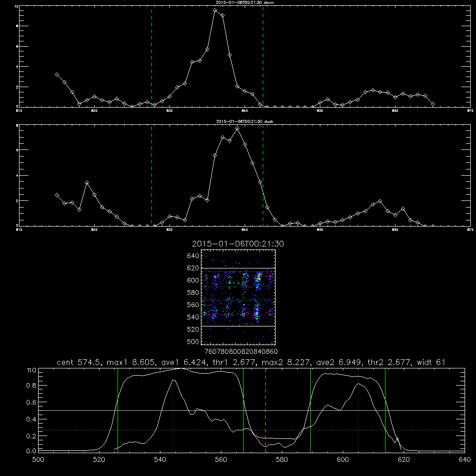Click the 0.0 label on bottom plot y-axis

[31, 451]
